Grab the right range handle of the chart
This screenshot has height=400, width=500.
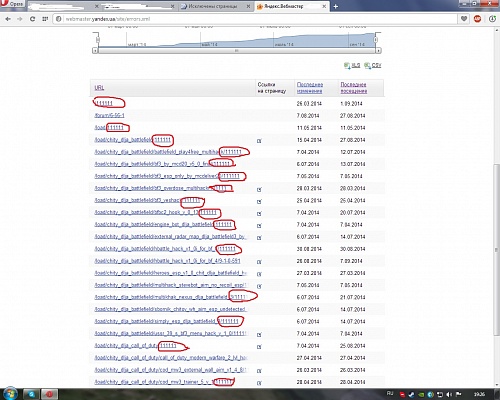point(376,40)
